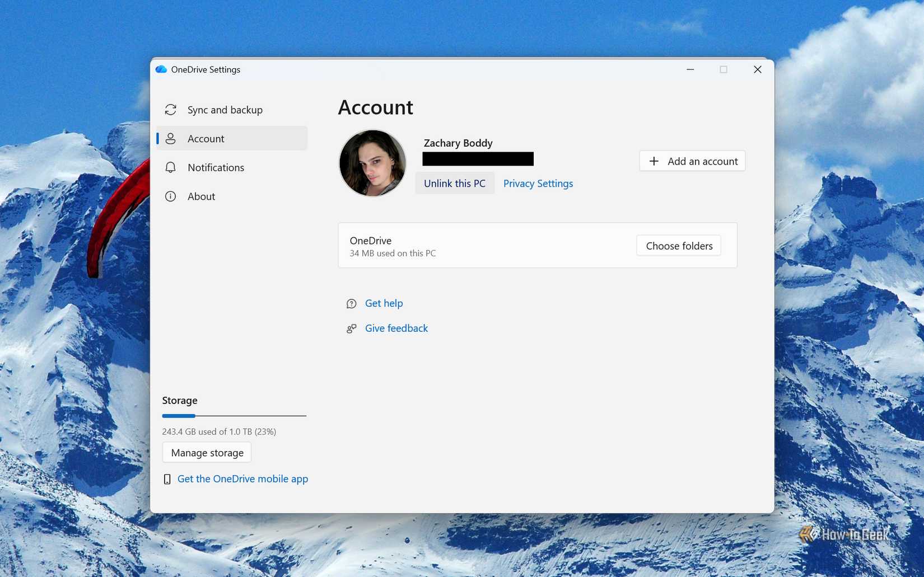This screenshot has height=577, width=924.
Task: Click the Choose folders button
Action: (679, 246)
